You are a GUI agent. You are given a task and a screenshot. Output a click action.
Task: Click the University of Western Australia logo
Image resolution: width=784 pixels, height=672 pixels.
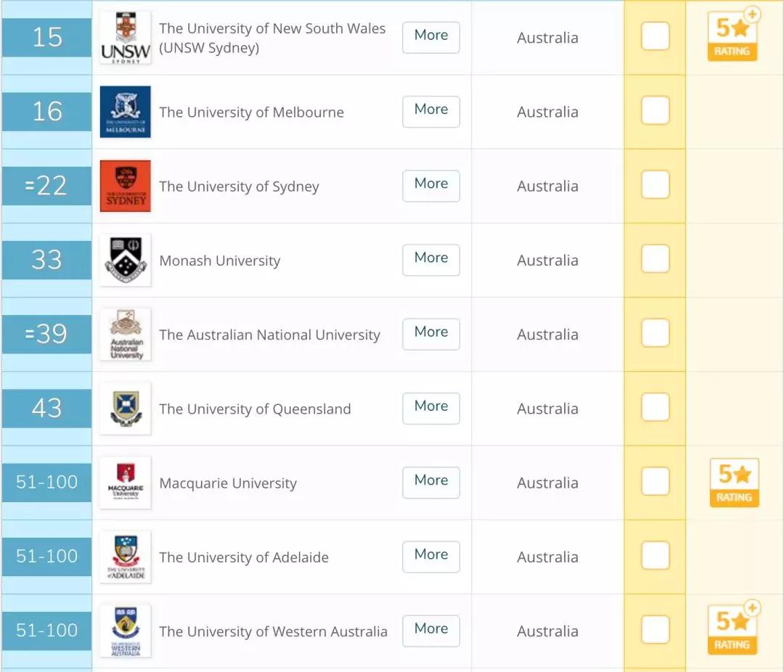pos(126,631)
